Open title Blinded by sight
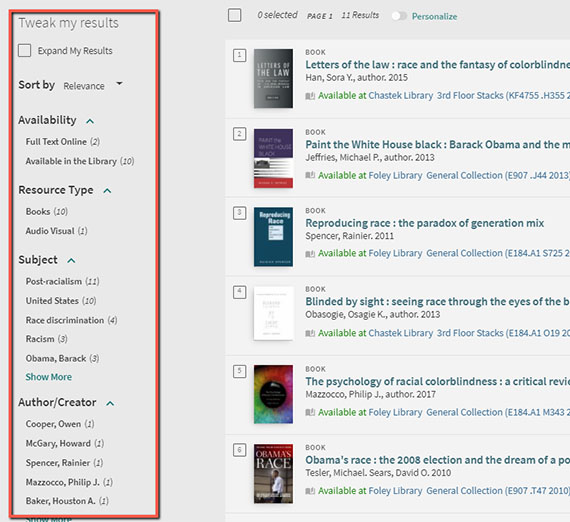570x522 pixels. tap(437, 302)
